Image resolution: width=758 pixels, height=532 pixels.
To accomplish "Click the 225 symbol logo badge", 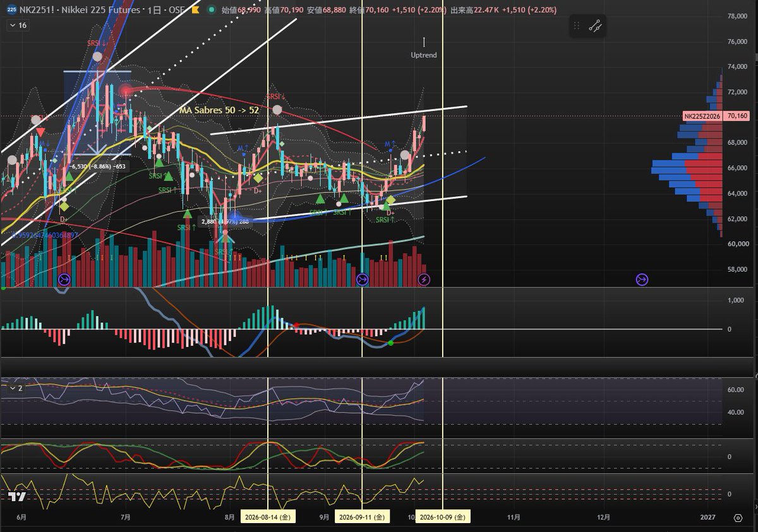I will (x=10, y=10).
